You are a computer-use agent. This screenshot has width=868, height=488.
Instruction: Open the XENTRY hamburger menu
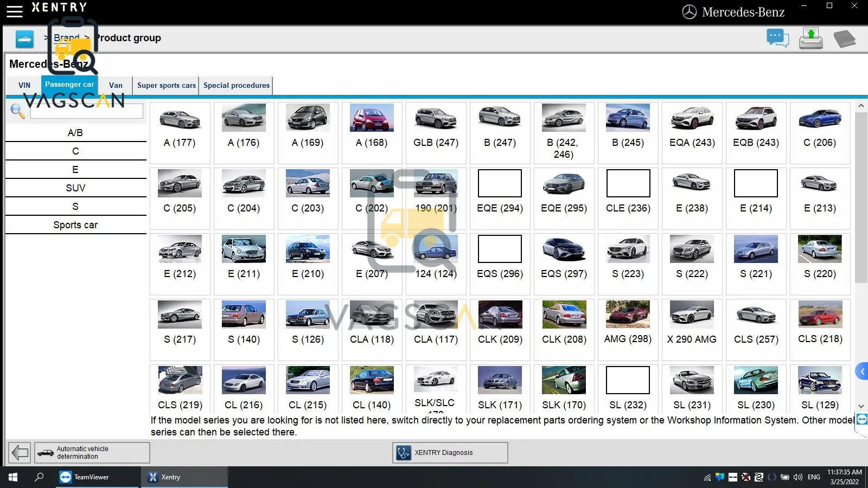click(x=14, y=11)
